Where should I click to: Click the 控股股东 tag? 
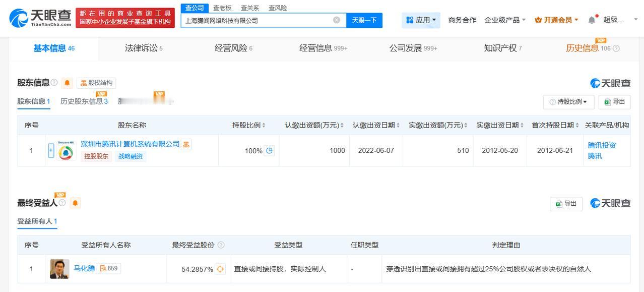pyautogui.click(x=96, y=156)
